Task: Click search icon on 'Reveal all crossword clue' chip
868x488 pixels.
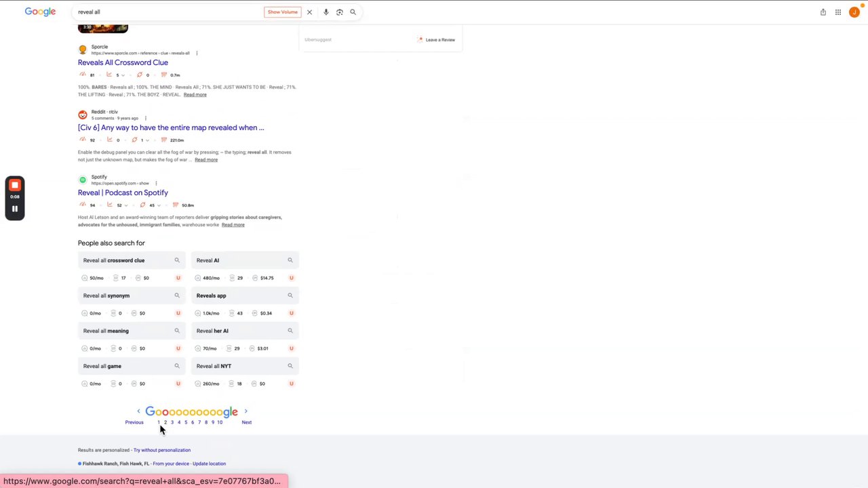Action: [x=177, y=260]
